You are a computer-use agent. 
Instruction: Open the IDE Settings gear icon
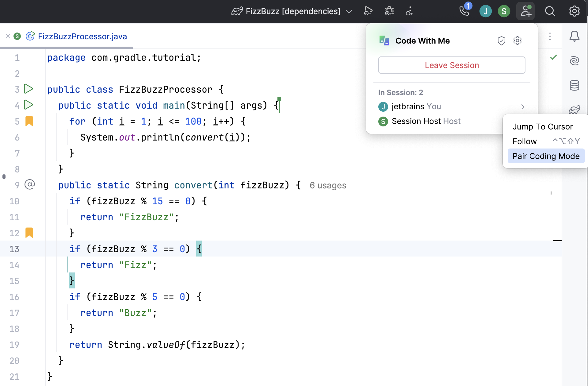tap(574, 11)
